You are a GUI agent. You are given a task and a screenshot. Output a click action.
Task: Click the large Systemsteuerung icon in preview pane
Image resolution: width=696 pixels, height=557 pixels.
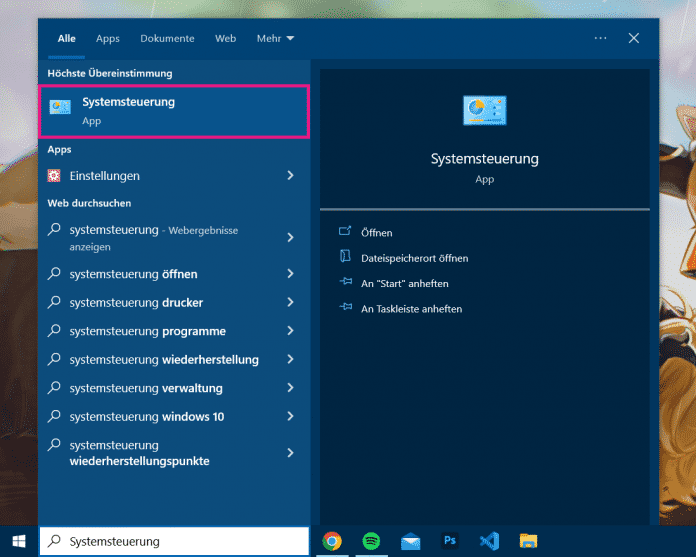tap(484, 110)
